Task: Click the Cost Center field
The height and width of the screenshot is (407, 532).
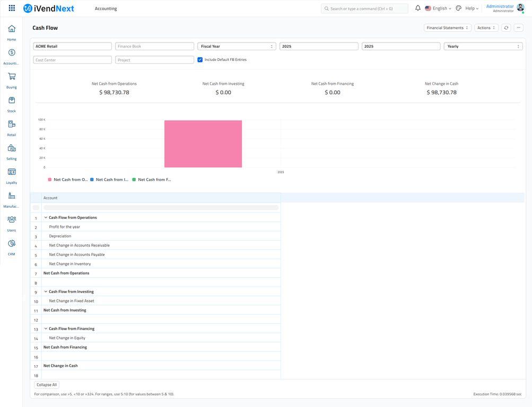Action: (72, 60)
